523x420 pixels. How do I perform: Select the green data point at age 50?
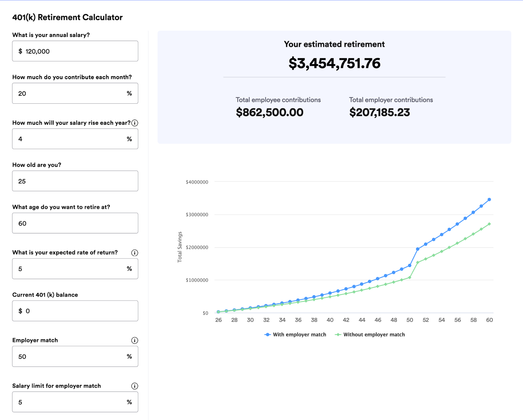(410, 277)
